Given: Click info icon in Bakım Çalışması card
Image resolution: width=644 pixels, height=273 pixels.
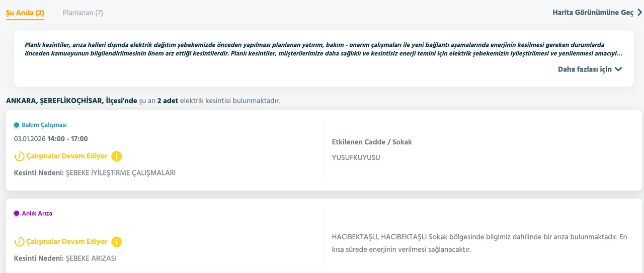Looking at the screenshot, I should (x=116, y=156).
